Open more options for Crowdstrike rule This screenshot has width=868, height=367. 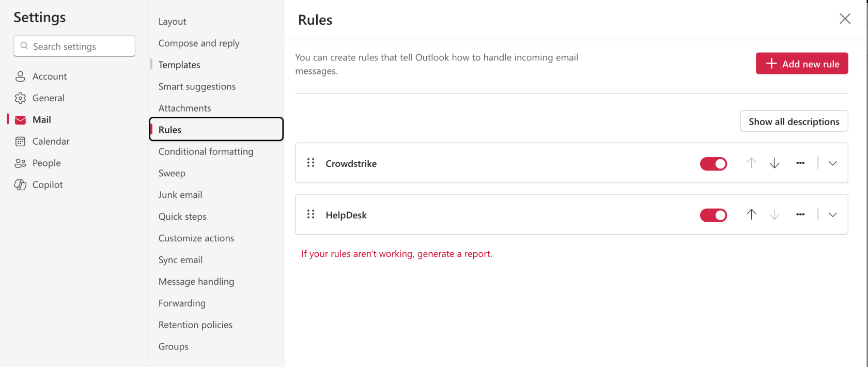click(x=800, y=163)
